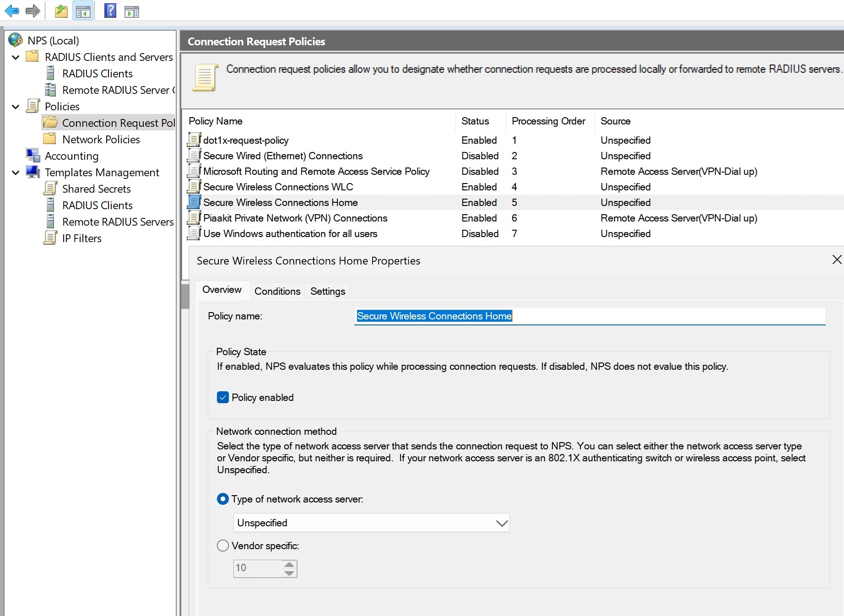844x616 pixels.
Task: Click the IP Filters template icon
Action: pyautogui.click(x=50, y=238)
